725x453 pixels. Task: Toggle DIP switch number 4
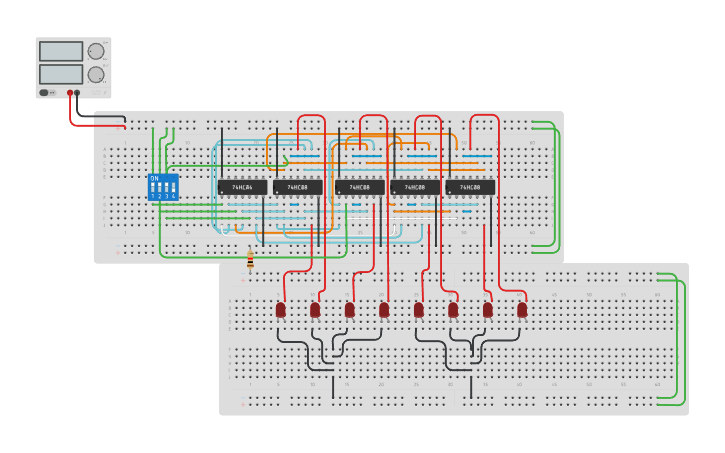click(x=173, y=188)
